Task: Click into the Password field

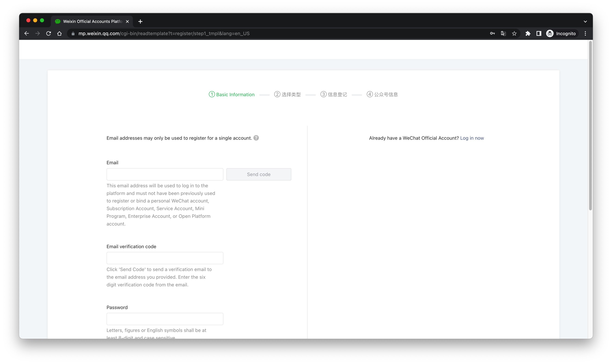Action: [165, 319]
